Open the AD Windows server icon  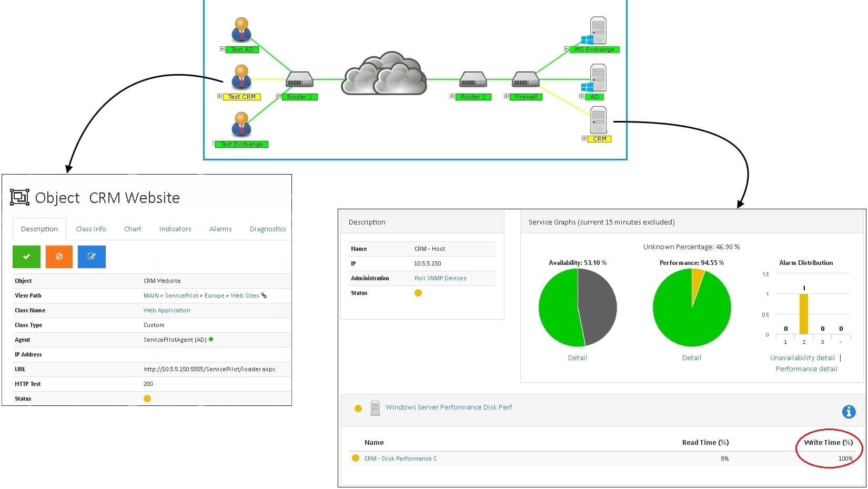point(594,78)
